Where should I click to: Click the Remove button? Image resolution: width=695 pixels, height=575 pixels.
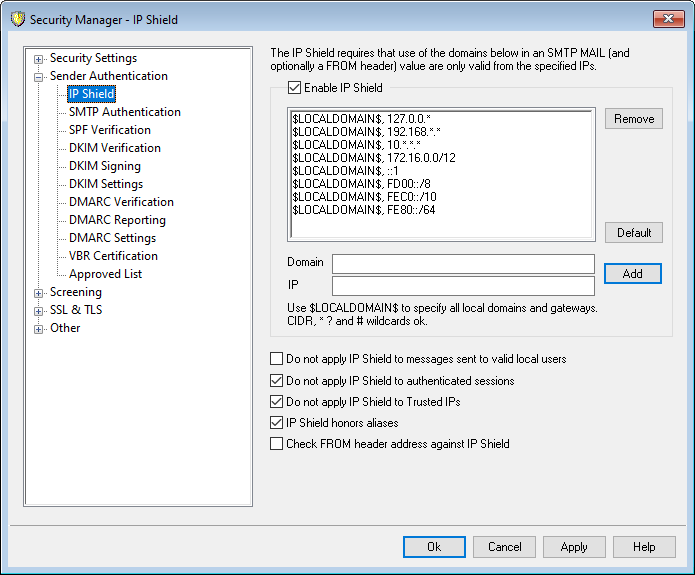[633, 119]
